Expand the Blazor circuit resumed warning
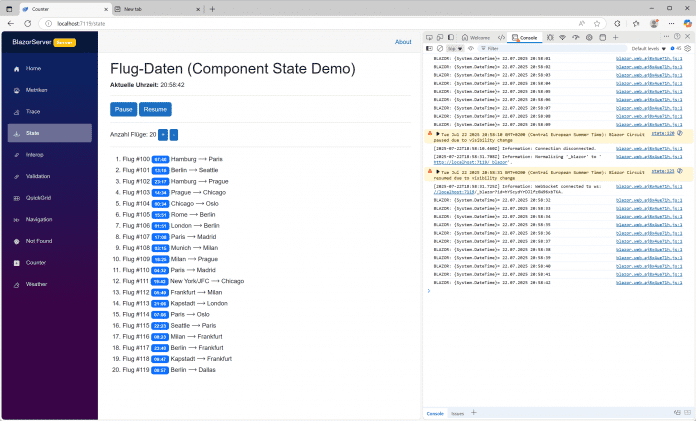 pyautogui.click(x=438, y=171)
